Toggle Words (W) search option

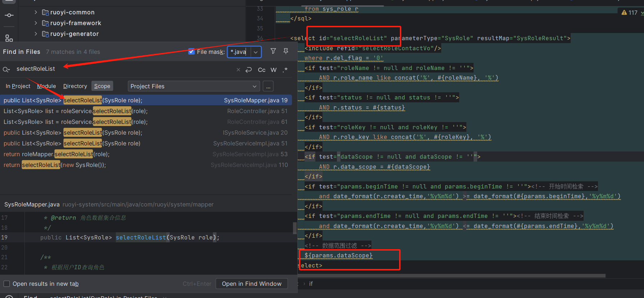point(274,70)
